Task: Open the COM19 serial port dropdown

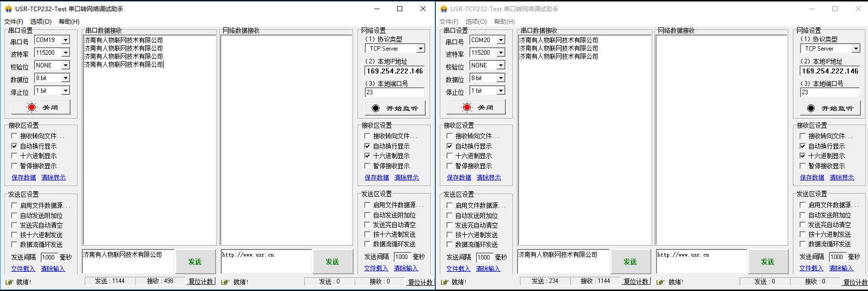Action: point(65,40)
